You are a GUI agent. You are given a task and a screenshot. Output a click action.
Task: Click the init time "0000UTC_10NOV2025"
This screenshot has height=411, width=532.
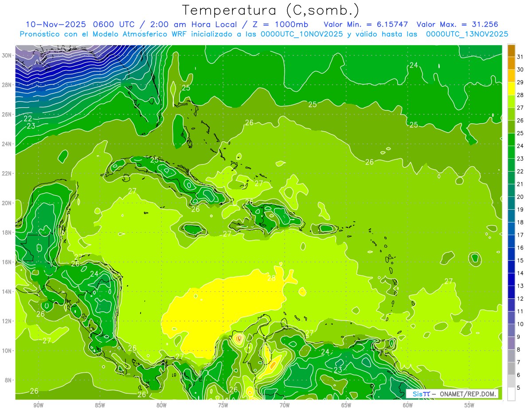[301, 34]
